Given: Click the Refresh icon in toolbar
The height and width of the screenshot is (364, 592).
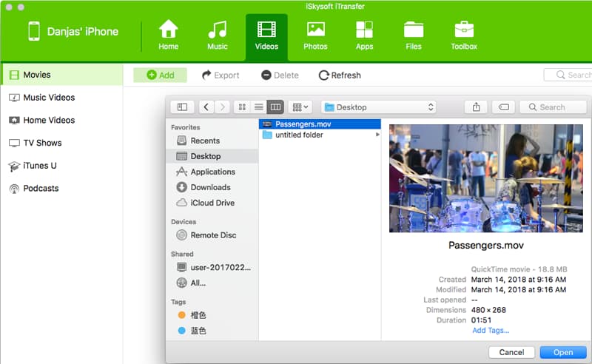Looking at the screenshot, I should (324, 75).
